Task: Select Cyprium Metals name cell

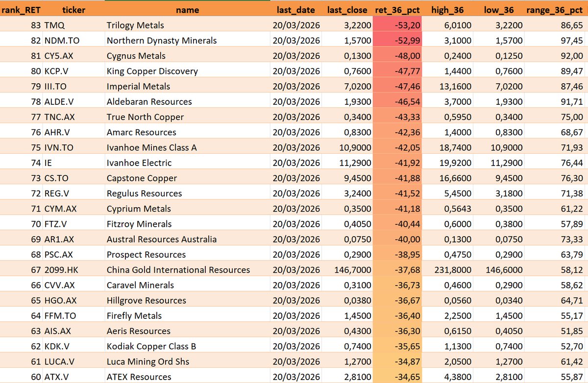Action: (187, 209)
